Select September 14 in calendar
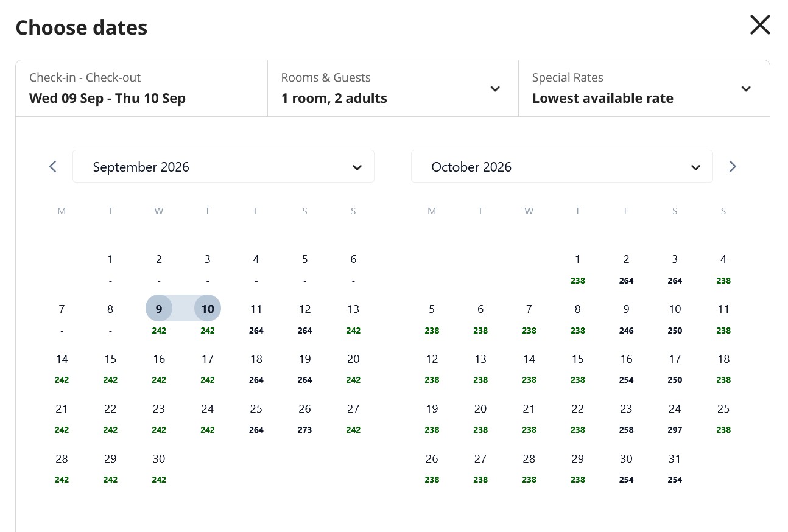Viewport: 788px width, 532px height. click(62, 368)
